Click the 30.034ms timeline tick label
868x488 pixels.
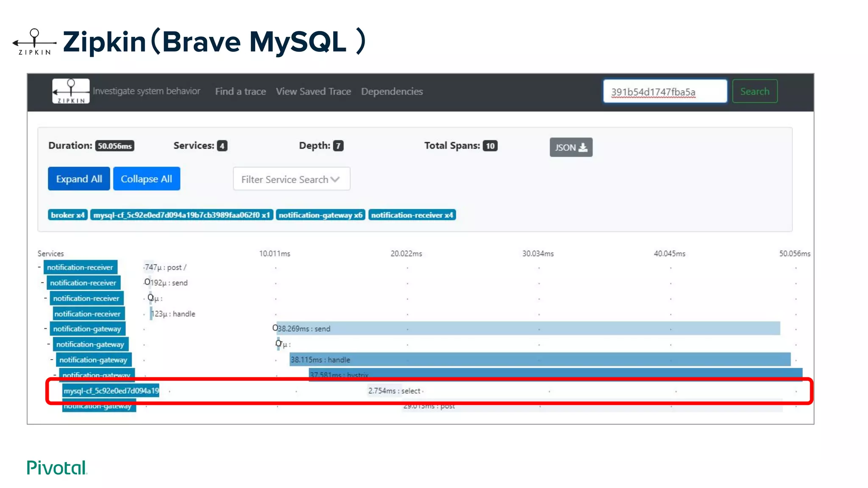(538, 253)
